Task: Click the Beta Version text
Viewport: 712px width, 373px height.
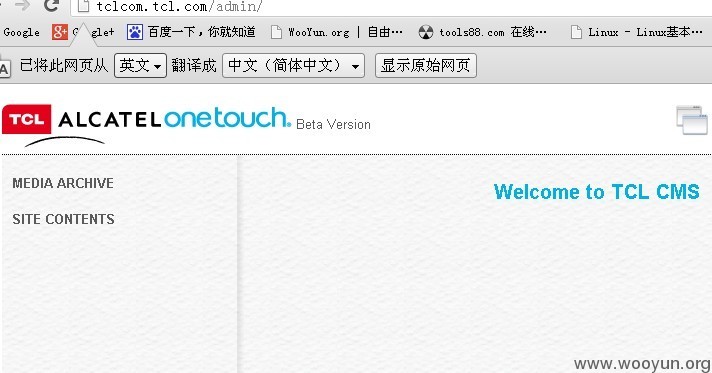Action: click(x=333, y=124)
